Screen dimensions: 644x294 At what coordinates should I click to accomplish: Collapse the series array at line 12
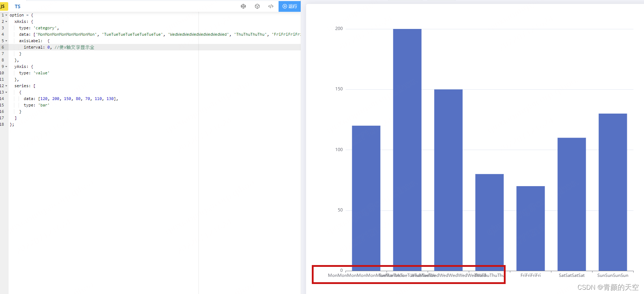(6, 86)
